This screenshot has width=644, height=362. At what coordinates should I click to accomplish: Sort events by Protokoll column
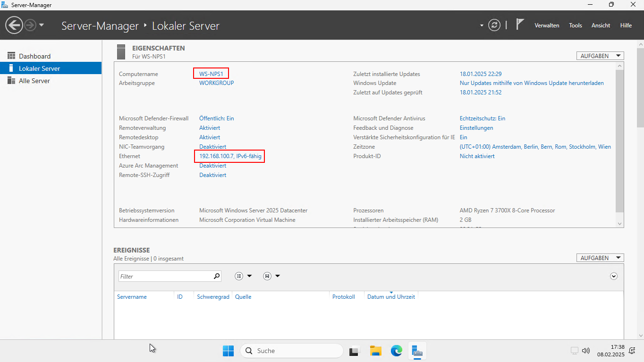click(x=343, y=297)
